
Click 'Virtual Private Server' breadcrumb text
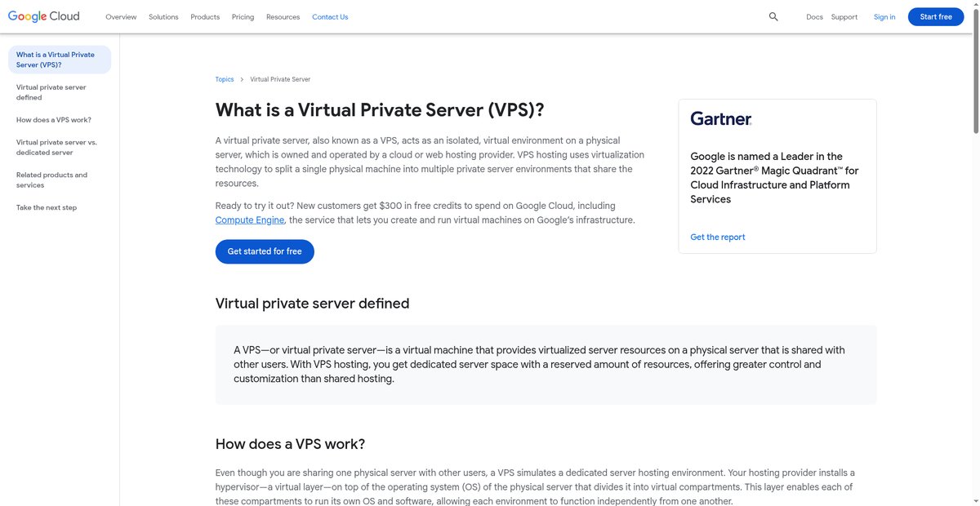(280, 79)
